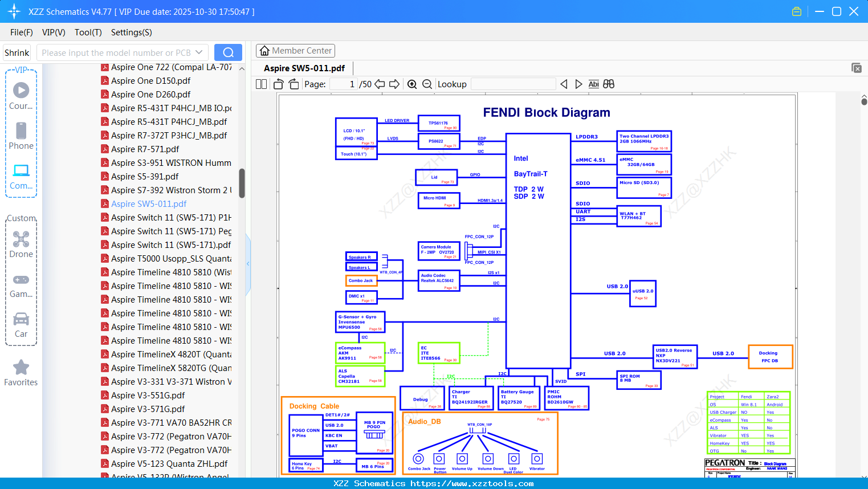Zoom in on the schematic

412,84
